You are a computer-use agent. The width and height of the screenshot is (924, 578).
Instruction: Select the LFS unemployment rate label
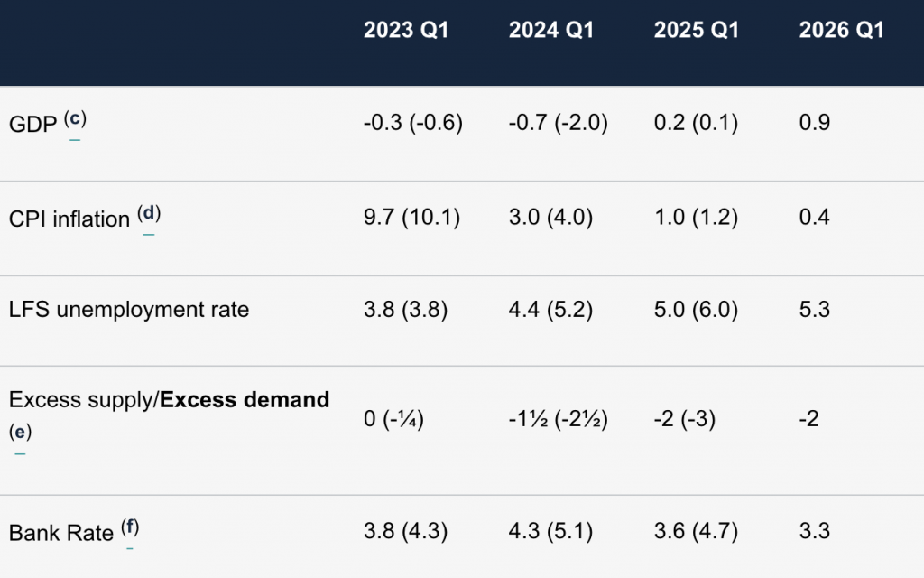tap(129, 310)
